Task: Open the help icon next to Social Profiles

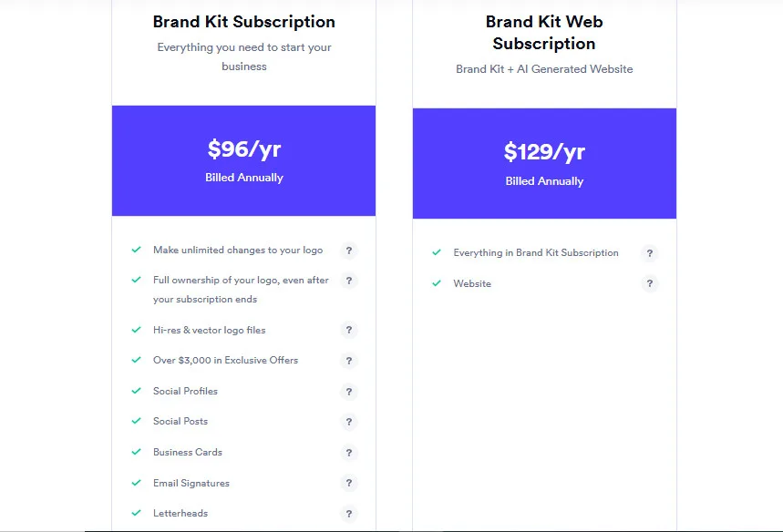Action: [x=349, y=392]
